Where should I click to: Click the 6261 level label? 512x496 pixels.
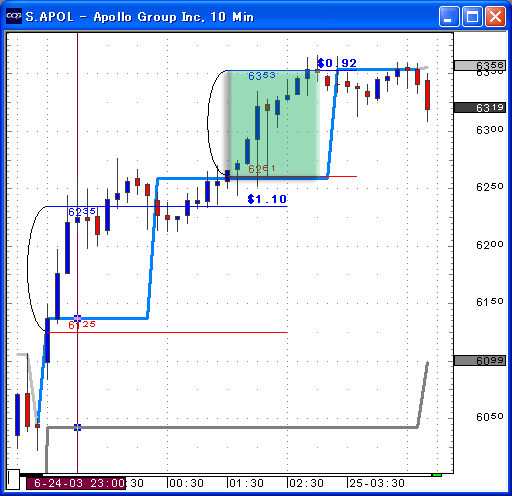coord(262,169)
